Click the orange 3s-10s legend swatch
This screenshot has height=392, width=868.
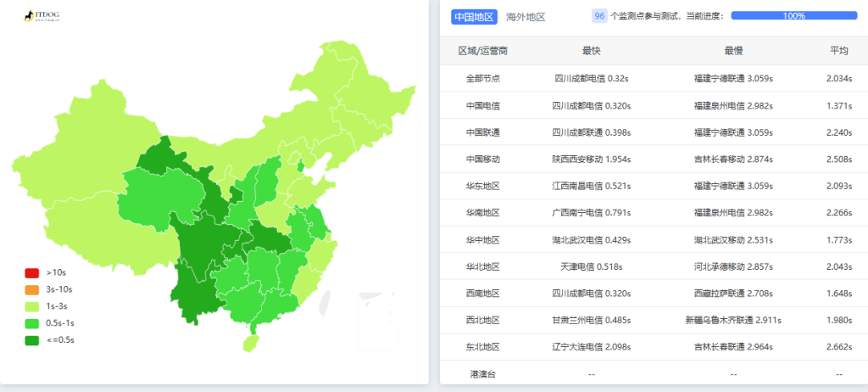pyautogui.click(x=32, y=290)
